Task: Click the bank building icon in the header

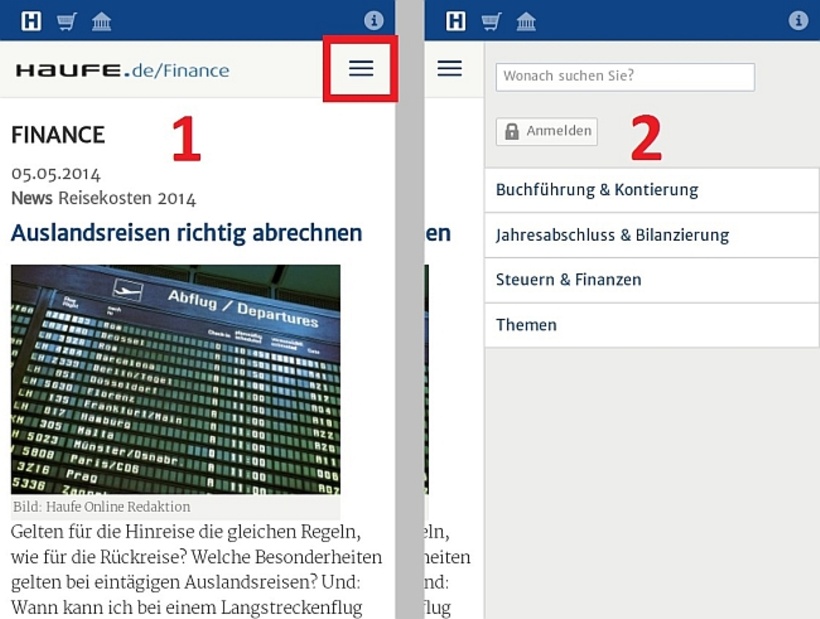Action: [101, 19]
